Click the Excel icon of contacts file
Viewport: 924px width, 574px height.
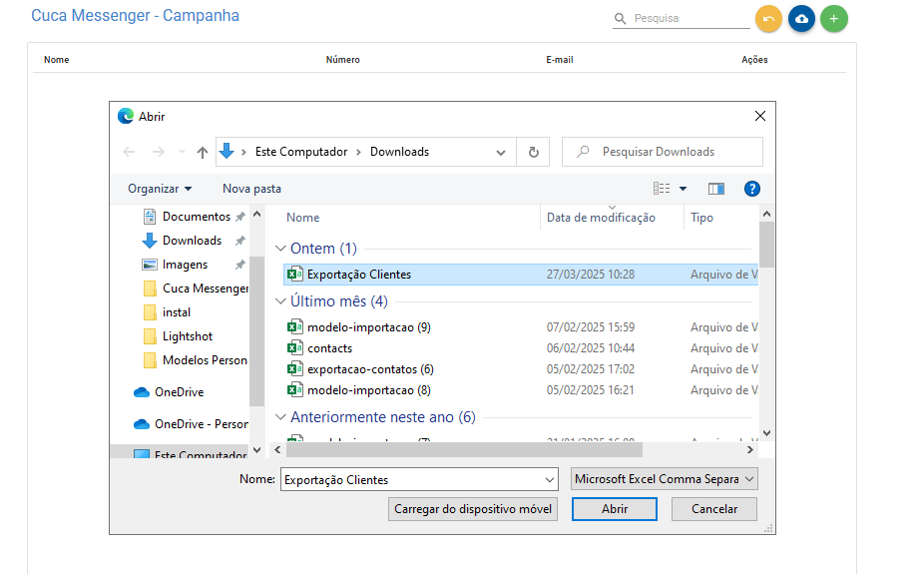[294, 347]
